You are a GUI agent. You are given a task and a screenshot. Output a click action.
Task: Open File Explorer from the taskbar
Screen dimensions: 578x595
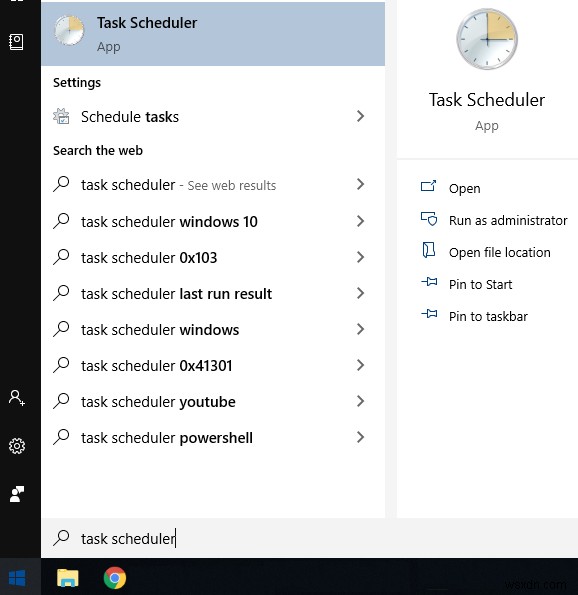point(68,578)
